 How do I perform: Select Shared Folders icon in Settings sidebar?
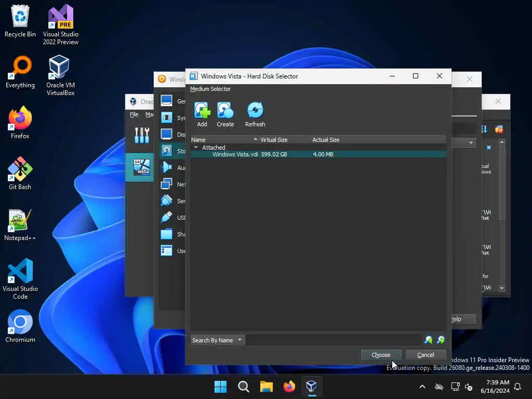[x=166, y=234]
